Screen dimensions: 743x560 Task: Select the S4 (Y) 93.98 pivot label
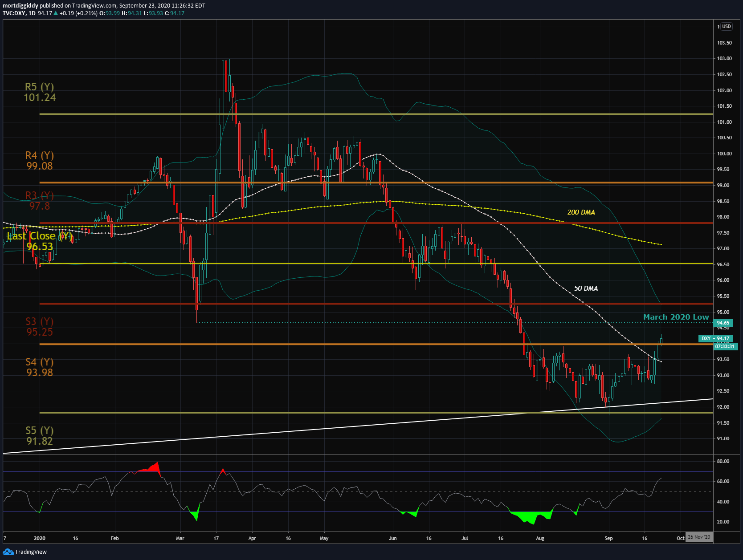tap(40, 367)
